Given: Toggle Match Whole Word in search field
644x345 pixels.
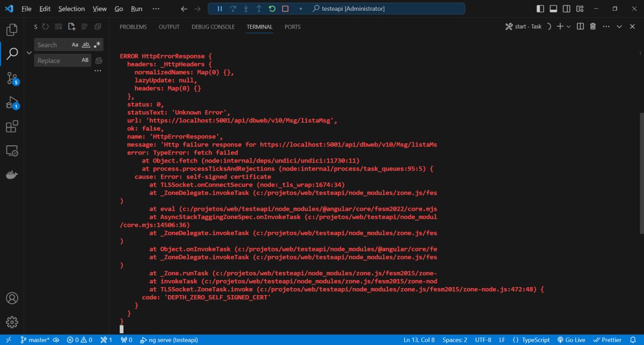Looking at the screenshot, I should [x=86, y=45].
